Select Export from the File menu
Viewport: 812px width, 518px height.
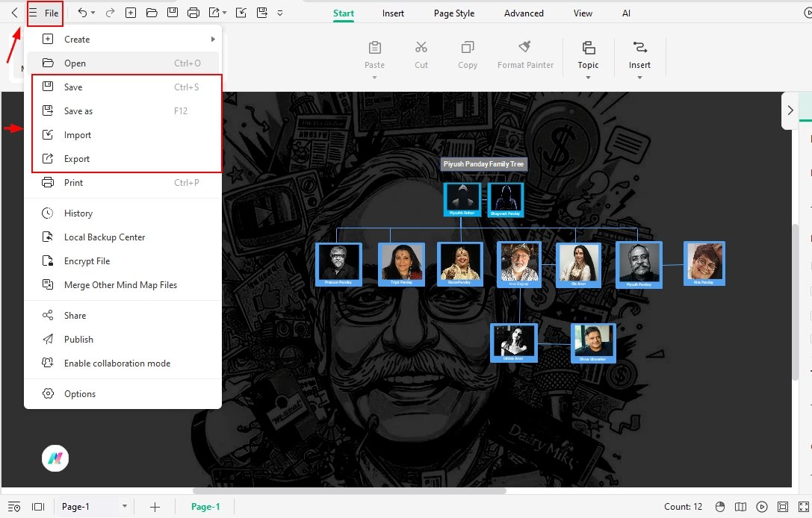coord(77,158)
